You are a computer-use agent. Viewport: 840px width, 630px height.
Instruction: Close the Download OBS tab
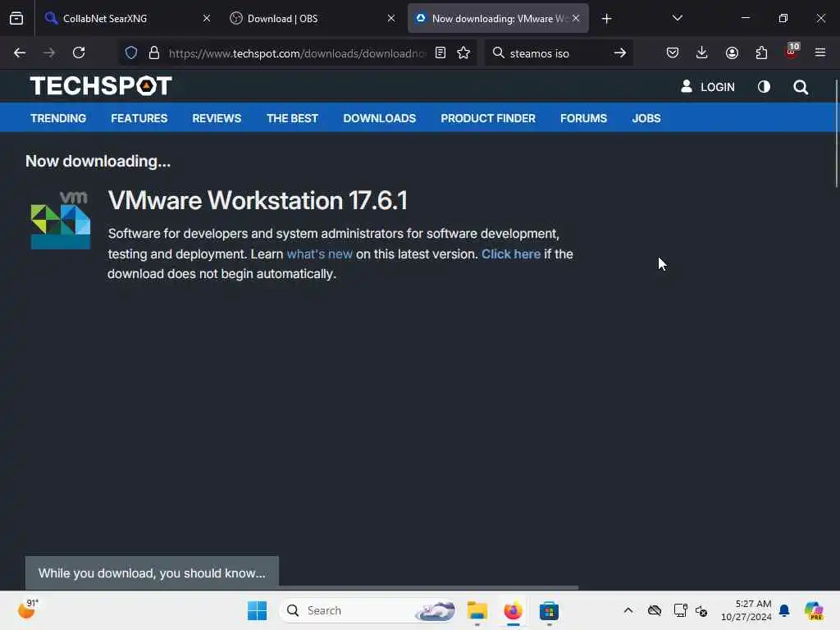pyautogui.click(x=391, y=19)
